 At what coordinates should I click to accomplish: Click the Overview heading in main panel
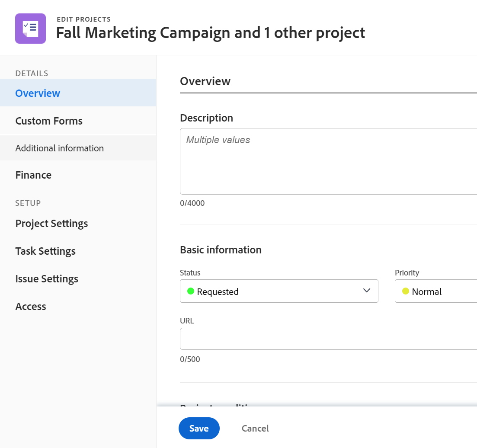coord(205,81)
